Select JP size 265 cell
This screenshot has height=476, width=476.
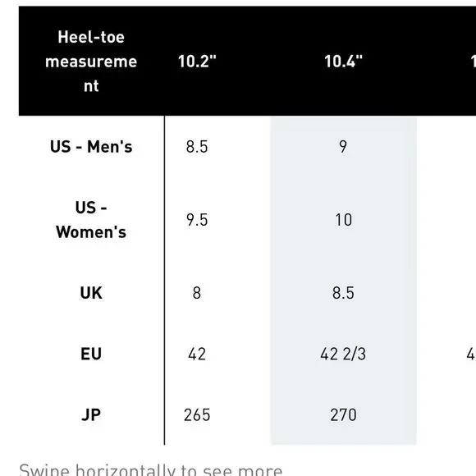click(x=197, y=415)
